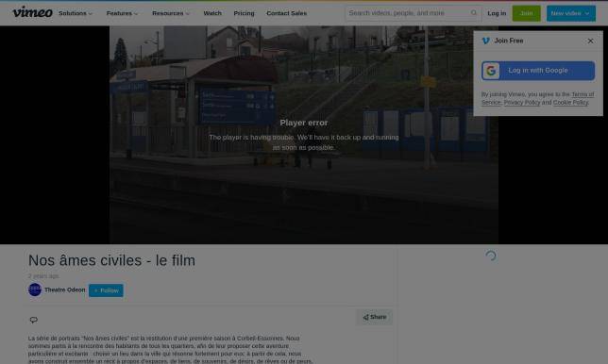Open Contact Sales page
608x364 pixels.
(x=287, y=13)
